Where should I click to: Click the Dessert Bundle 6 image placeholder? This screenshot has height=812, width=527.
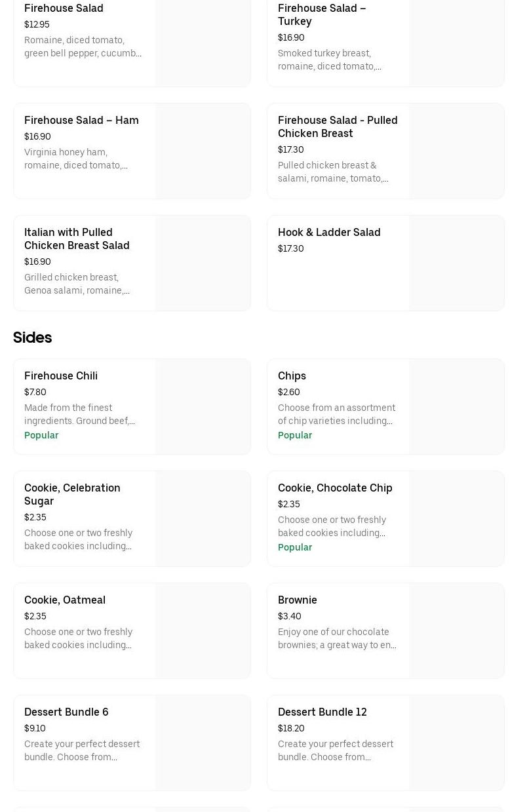point(203,743)
